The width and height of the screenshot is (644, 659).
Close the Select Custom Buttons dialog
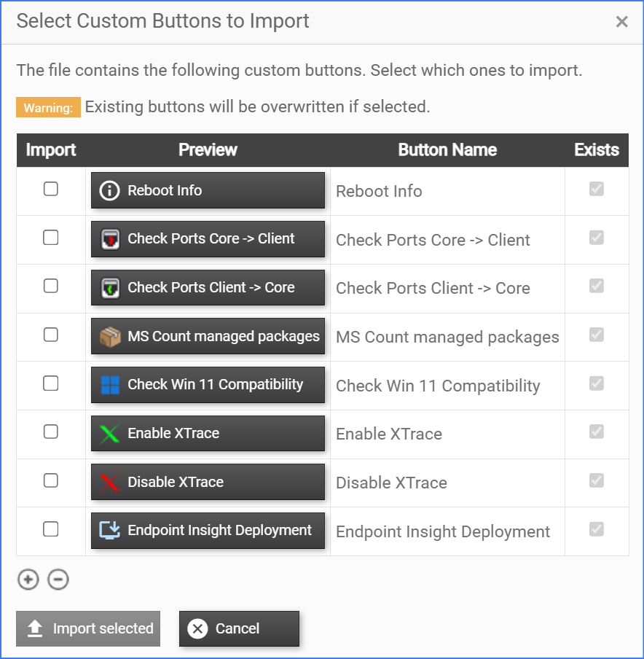point(621,22)
